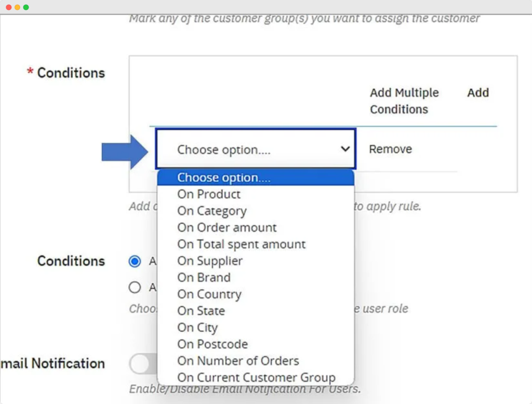Choose 'On Category' condition option
Viewport: 532px width, 404px height.
coord(212,211)
